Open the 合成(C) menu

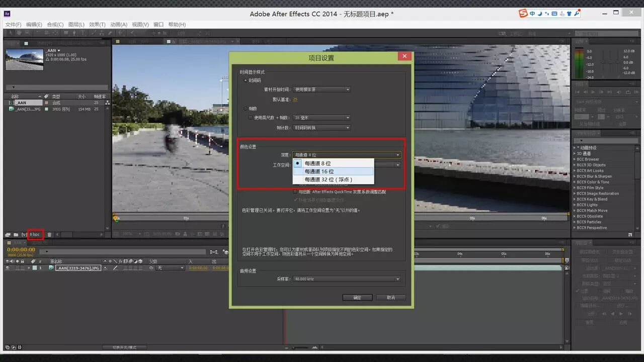[55, 24]
